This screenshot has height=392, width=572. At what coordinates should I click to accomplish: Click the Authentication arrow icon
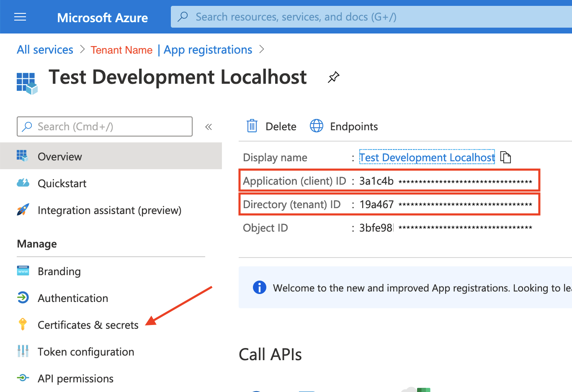pyautogui.click(x=23, y=297)
